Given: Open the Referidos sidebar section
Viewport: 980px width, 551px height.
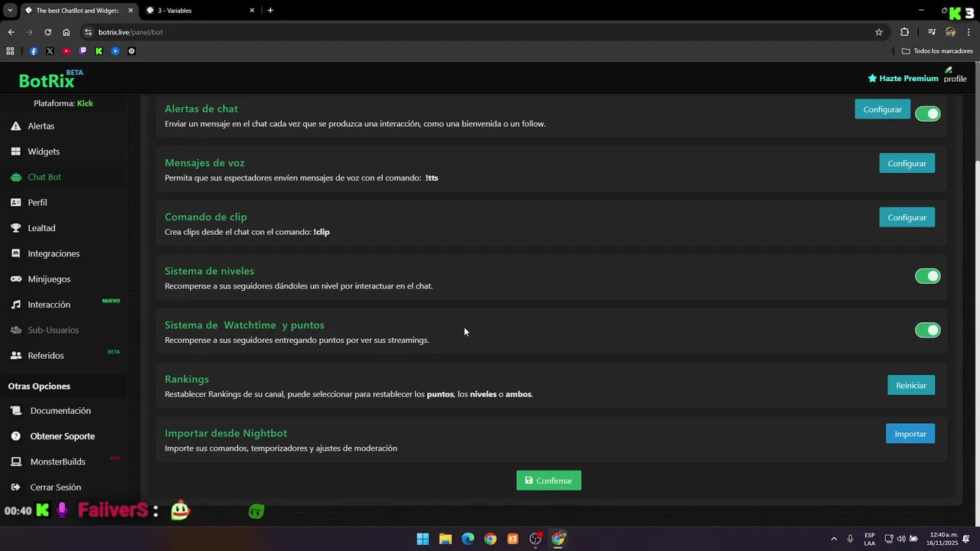Looking at the screenshot, I should click(x=45, y=356).
